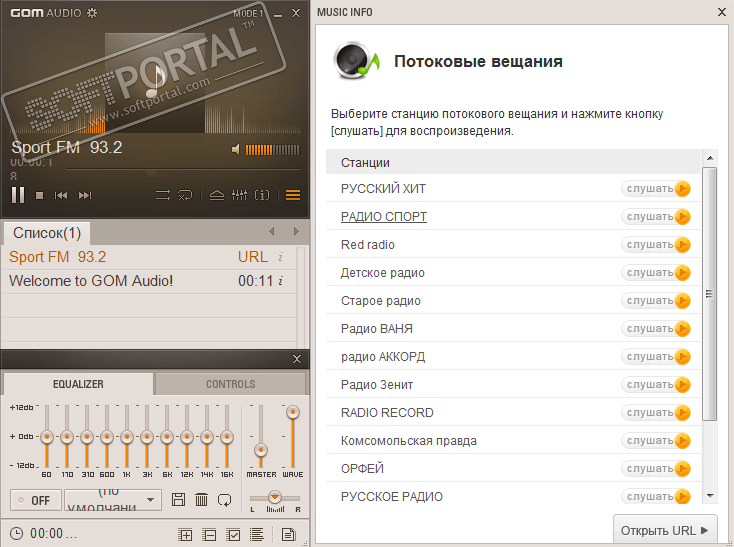The height and width of the screenshot is (547, 734).
Task: Toggle the equalizer OFF button
Action: click(x=36, y=500)
